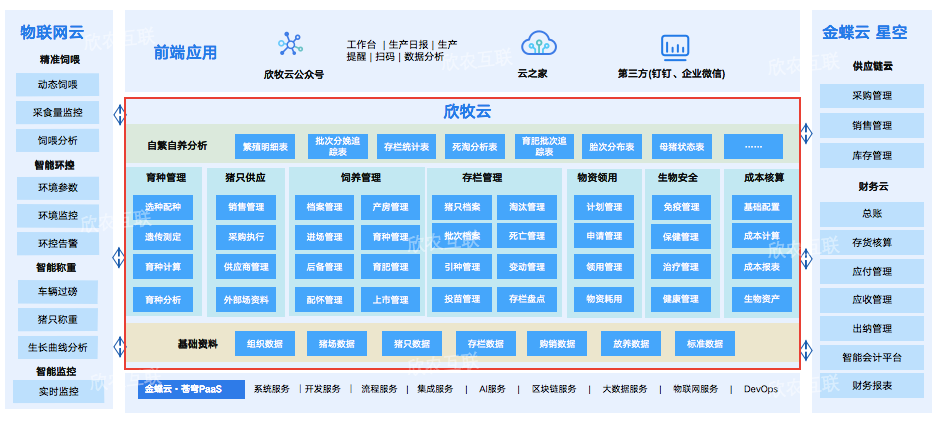
Task: Open the 保健管理 module
Action: [x=681, y=237]
